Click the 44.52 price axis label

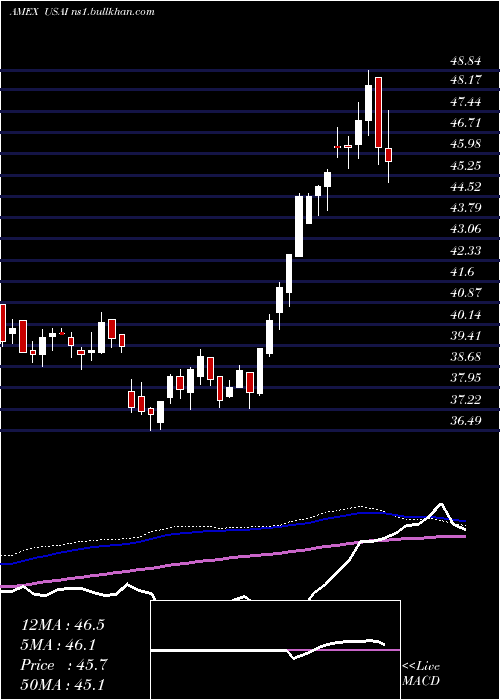465,187
